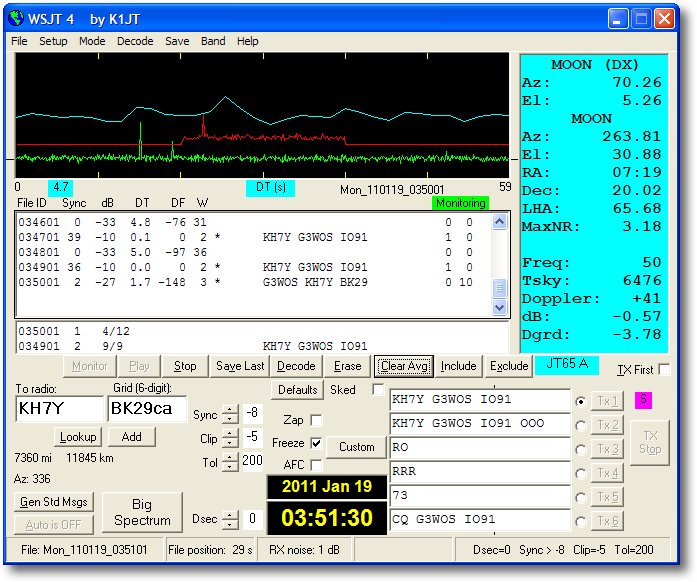
Task: Click the Clip stepper arrows
Action: [x=230, y=438]
